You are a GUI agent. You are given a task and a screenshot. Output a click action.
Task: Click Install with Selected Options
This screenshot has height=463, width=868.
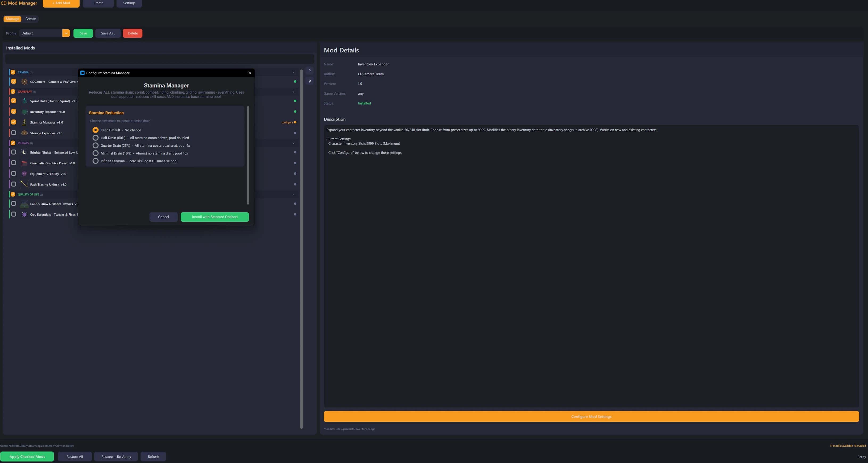click(x=215, y=217)
